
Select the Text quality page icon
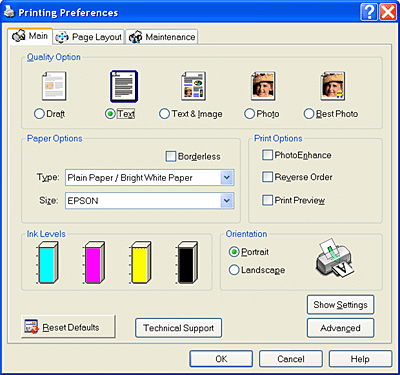tap(124, 86)
